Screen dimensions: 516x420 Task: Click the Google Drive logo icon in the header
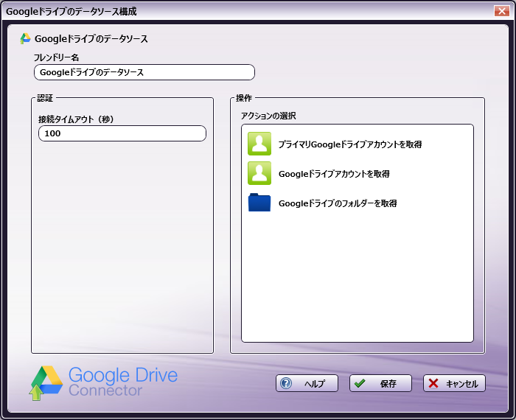tap(25, 39)
